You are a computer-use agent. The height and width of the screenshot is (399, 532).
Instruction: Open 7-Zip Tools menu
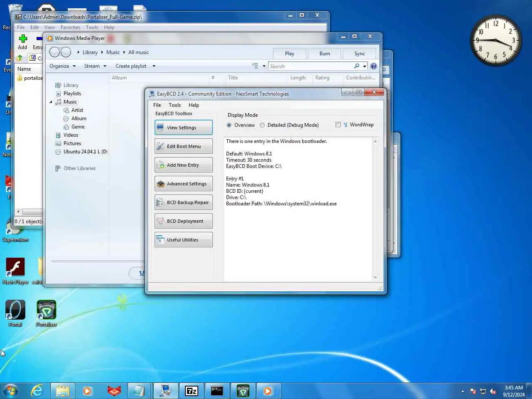pos(92,27)
